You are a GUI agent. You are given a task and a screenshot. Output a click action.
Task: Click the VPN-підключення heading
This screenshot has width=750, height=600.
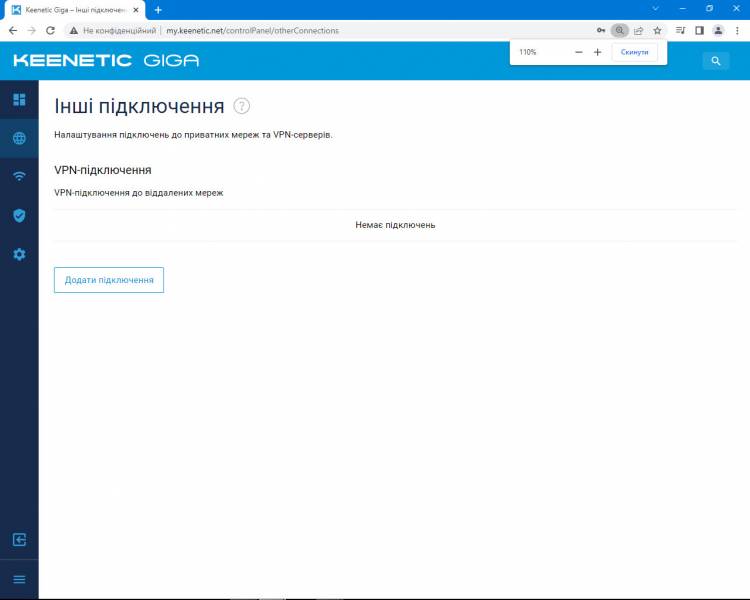coord(103,170)
